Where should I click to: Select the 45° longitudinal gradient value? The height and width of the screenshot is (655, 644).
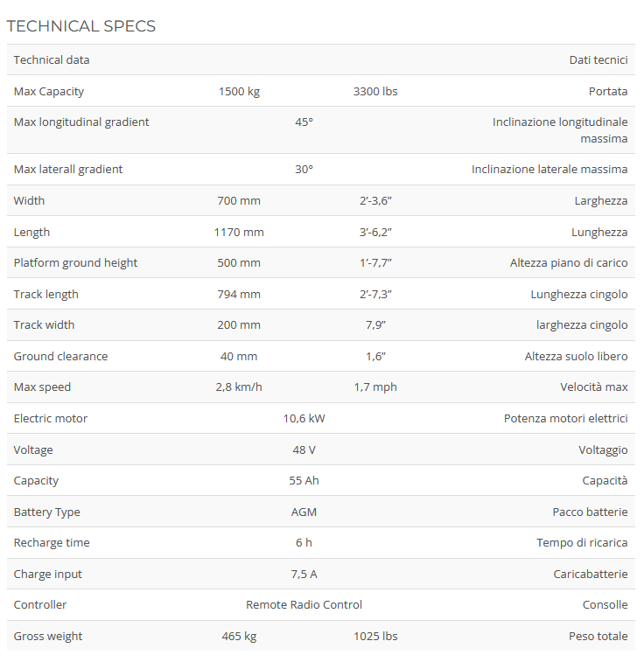pyautogui.click(x=304, y=122)
